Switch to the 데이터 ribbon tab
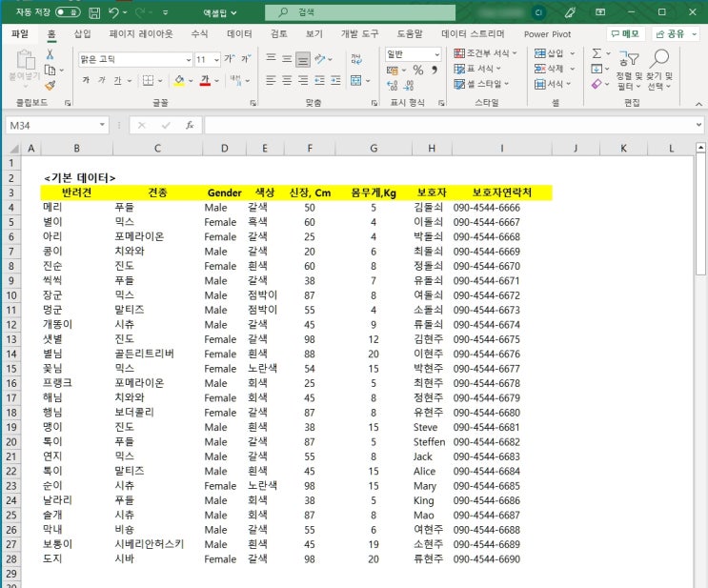 pyautogui.click(x=239, y=34)
